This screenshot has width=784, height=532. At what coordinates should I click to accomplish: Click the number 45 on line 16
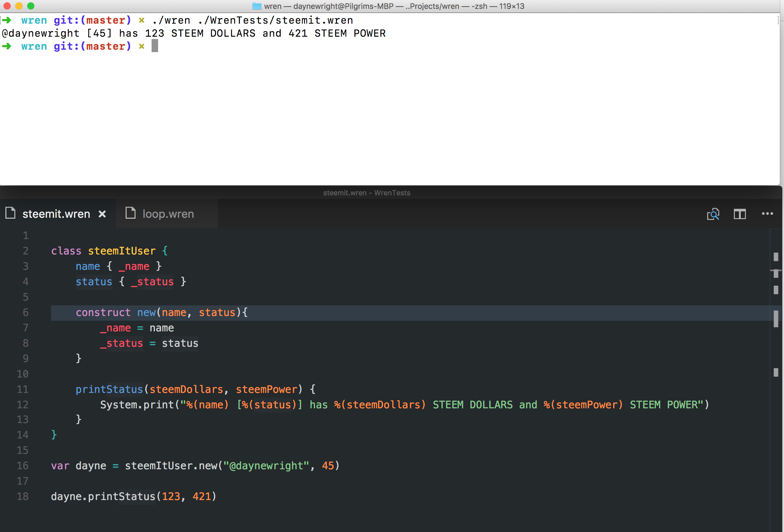pyautogui.click(x=328, y=466)
